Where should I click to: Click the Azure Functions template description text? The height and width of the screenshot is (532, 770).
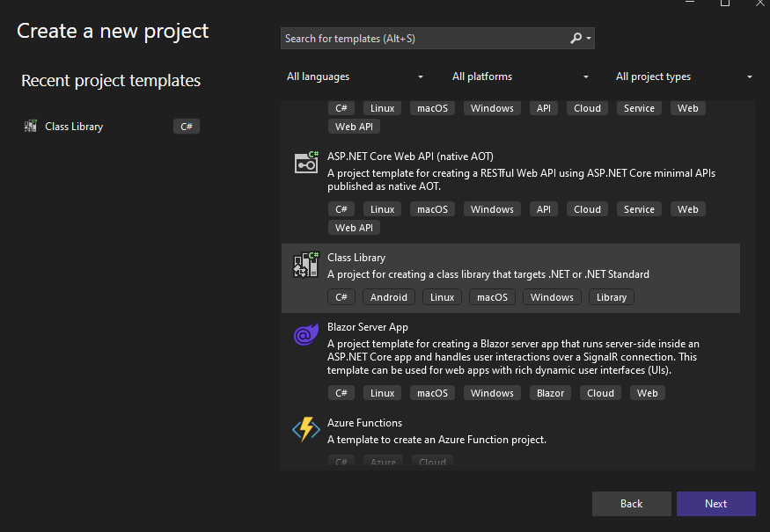click(436, 440)
